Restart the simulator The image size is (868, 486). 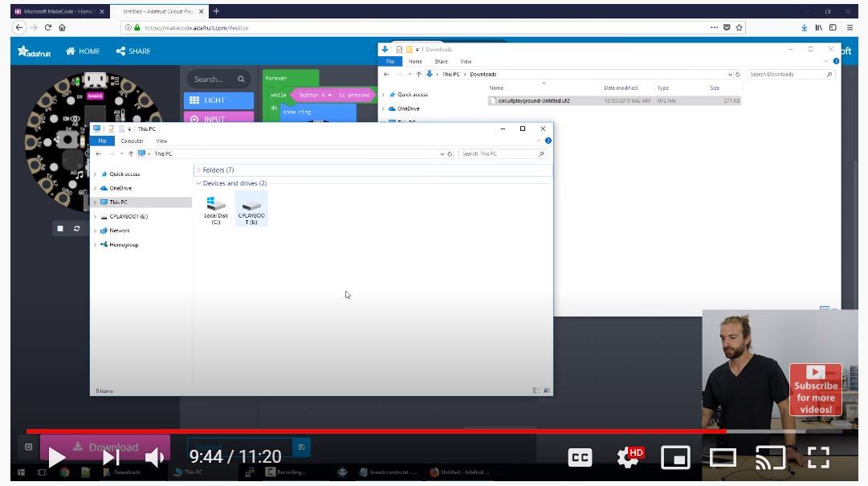(x=77, y=228)
